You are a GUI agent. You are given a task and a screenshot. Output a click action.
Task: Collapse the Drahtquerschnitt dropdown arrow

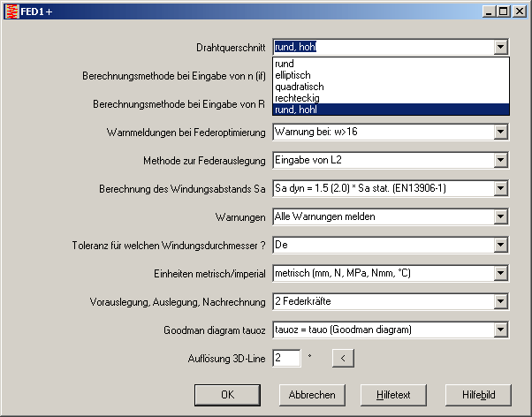pyautogui.click(x=501, y=48)
